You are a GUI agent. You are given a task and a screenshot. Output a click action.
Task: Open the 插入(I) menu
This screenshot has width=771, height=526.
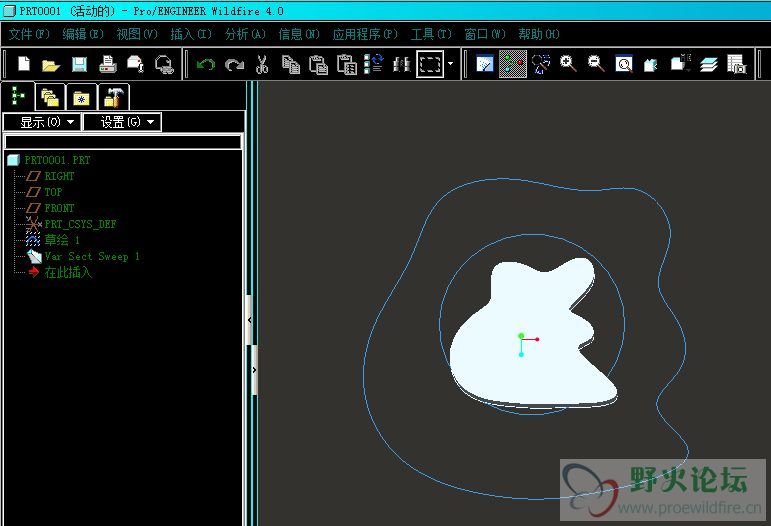(191, 34)
